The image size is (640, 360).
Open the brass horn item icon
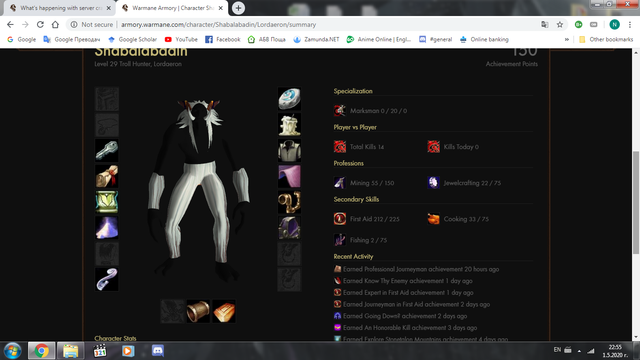coord(289,202)
